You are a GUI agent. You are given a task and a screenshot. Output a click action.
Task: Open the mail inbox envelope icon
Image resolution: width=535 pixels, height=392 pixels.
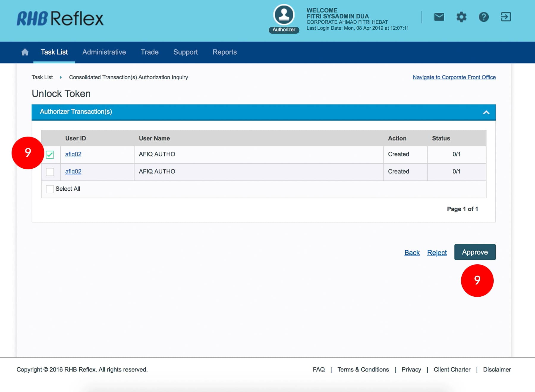point(439,17)
